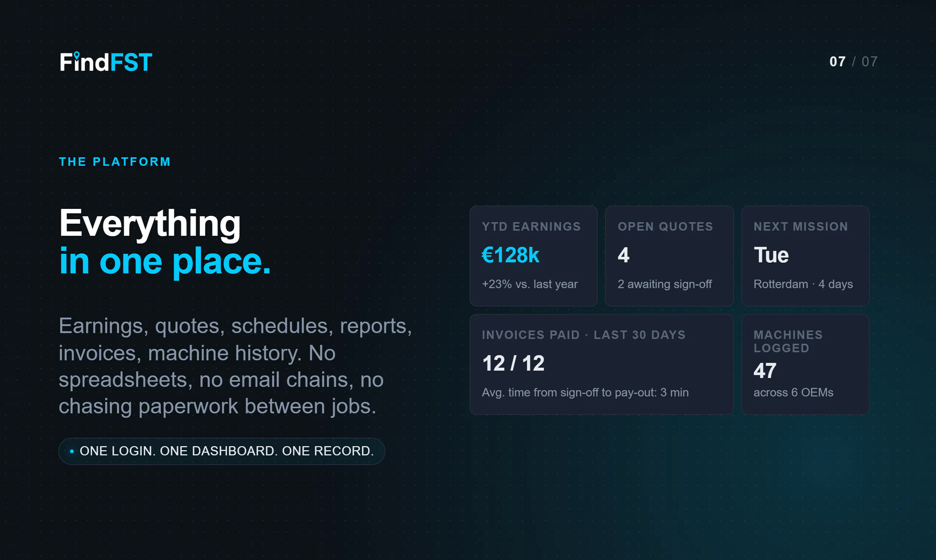Click the Tue mission day value

771,255
